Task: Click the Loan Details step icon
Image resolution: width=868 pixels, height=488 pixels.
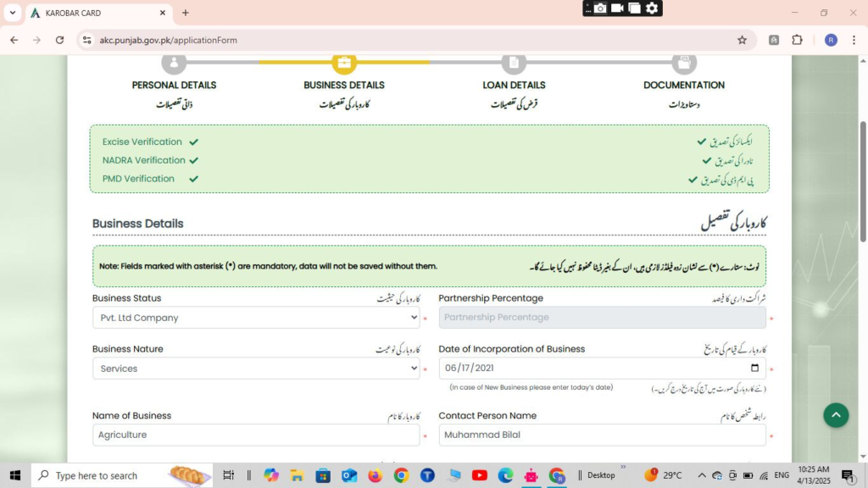Action: click(514, 63)
